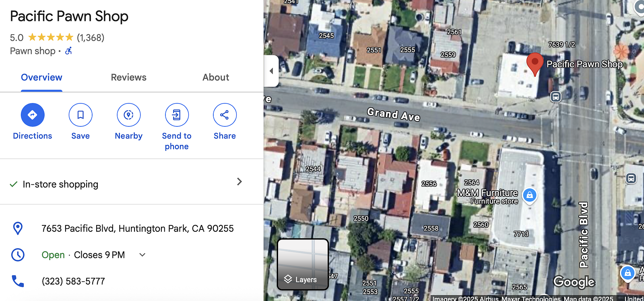
Task: Collapse the side panel with arrow
Action: click(271, 71)
